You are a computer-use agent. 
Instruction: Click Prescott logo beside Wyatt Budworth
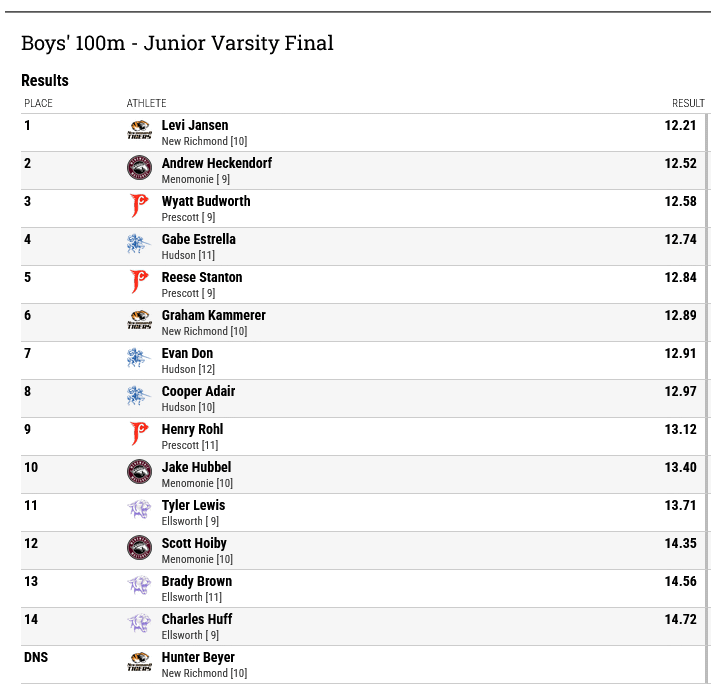pos(139,205)
